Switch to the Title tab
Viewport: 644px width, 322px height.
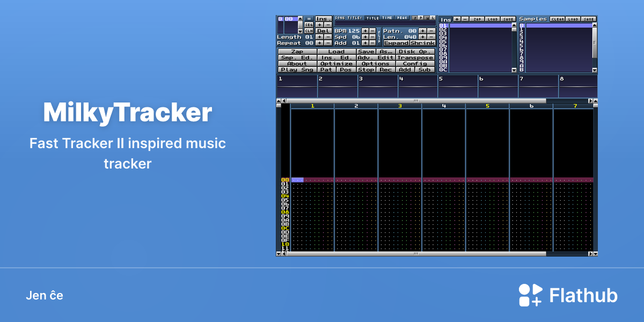(x=372, y=18)
